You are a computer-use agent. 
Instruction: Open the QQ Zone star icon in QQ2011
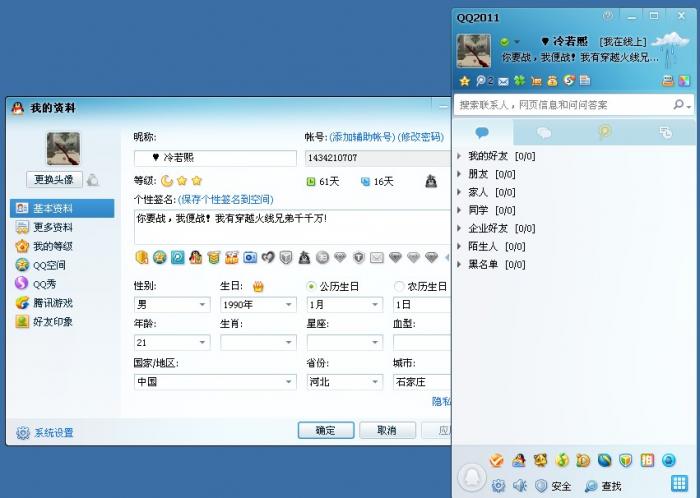click(465, 81)
